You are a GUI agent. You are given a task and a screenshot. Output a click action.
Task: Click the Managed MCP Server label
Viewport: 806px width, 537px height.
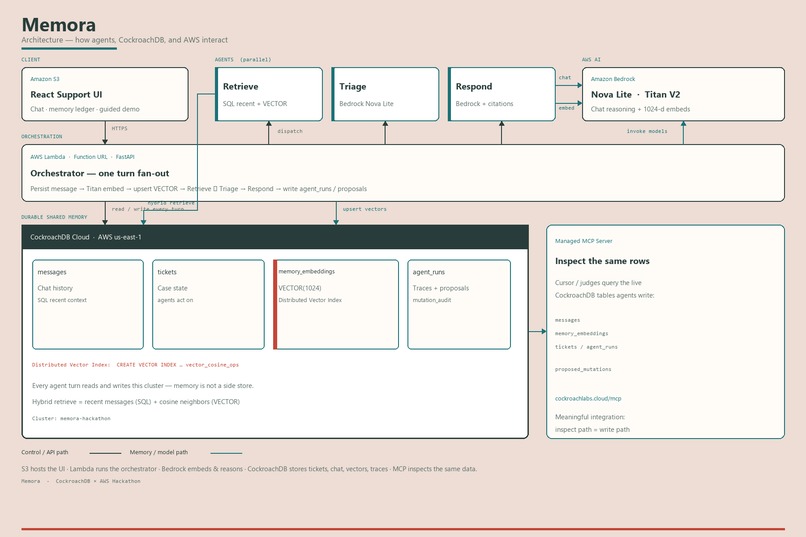coord(583,241)
